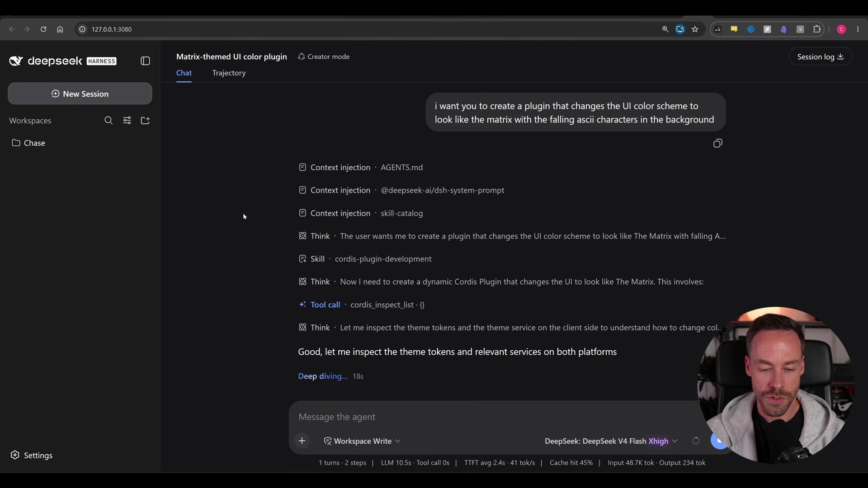The width and height of the screenshot is (868, 488).
Task: Click the blue circular extension icon
Action: click(751, 29)
